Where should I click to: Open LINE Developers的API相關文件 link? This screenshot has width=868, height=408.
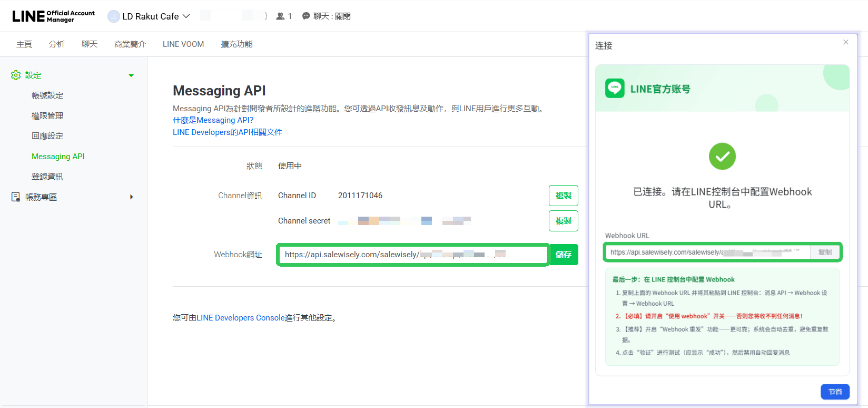[228, 132]
